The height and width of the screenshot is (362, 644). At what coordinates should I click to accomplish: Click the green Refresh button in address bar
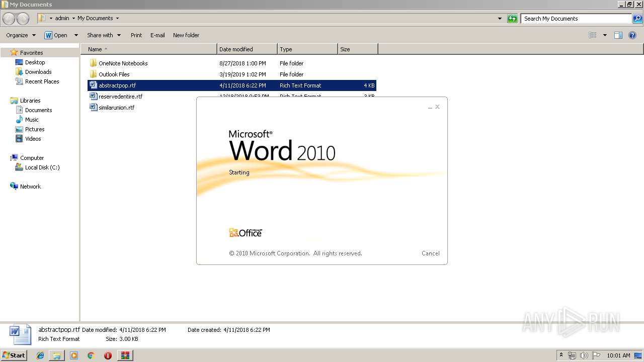[512, 19]
